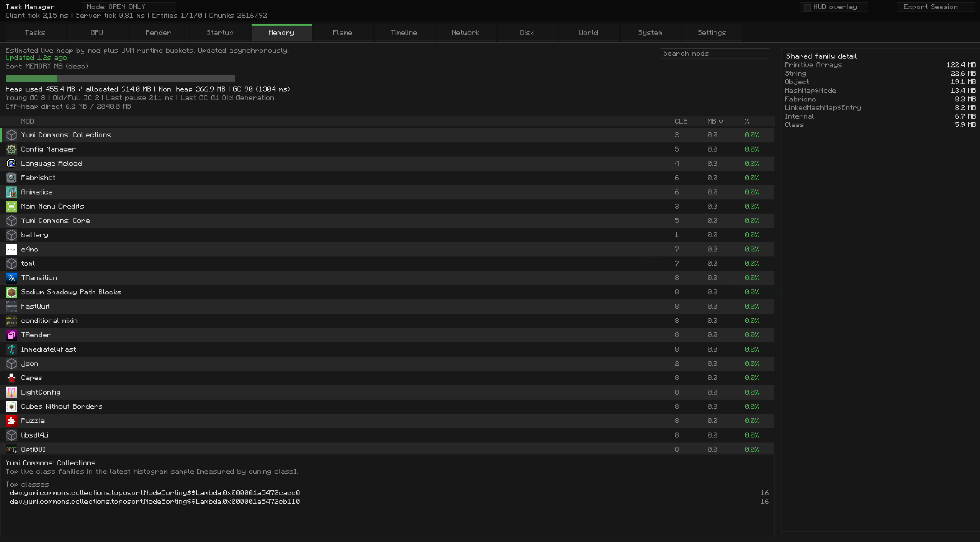Open the Render tab
Screen dimensions: 980x542
158,33
